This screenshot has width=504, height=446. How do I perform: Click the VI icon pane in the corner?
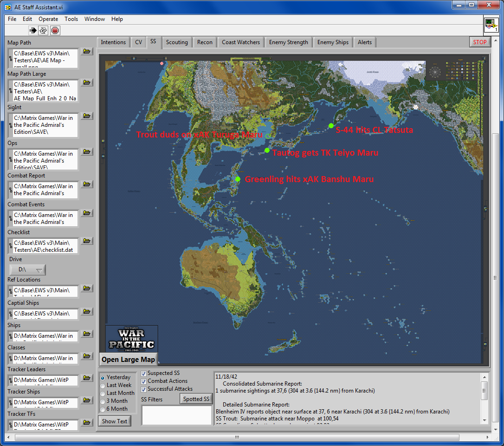(x=491, y=25)
